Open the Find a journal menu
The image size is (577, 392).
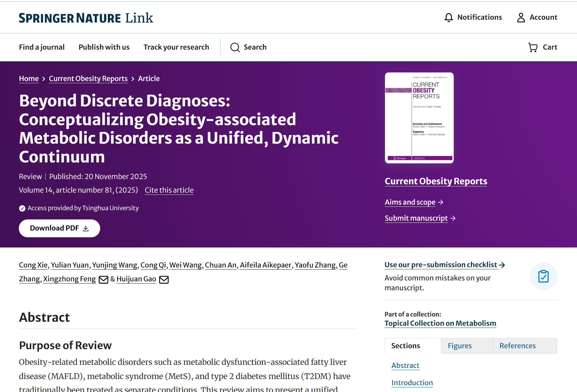42,47
